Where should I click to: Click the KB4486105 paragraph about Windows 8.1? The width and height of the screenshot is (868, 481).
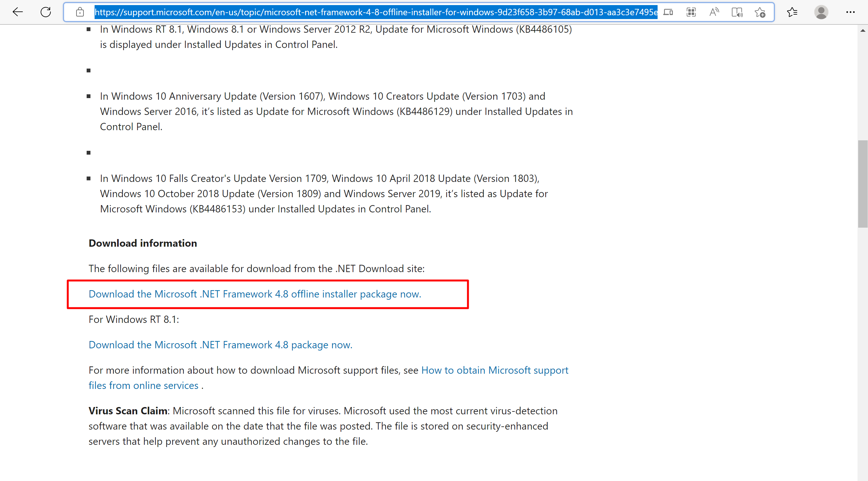pos(336,37)
